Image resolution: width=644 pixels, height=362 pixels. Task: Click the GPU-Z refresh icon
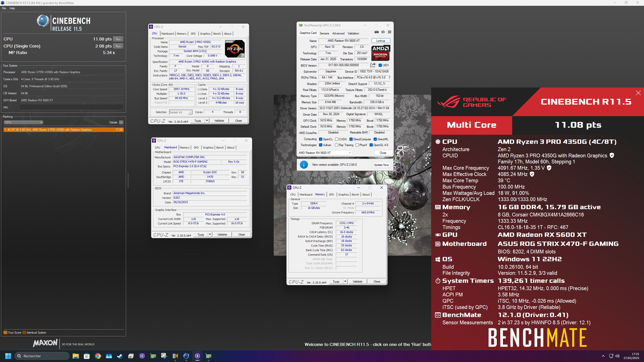tap(383, 32)
